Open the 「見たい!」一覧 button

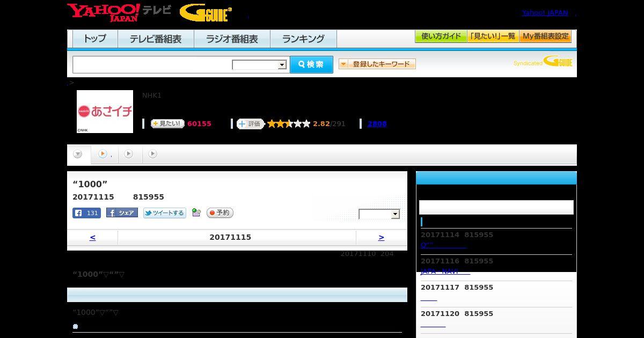pyautogui.click(x=493, y=36)
